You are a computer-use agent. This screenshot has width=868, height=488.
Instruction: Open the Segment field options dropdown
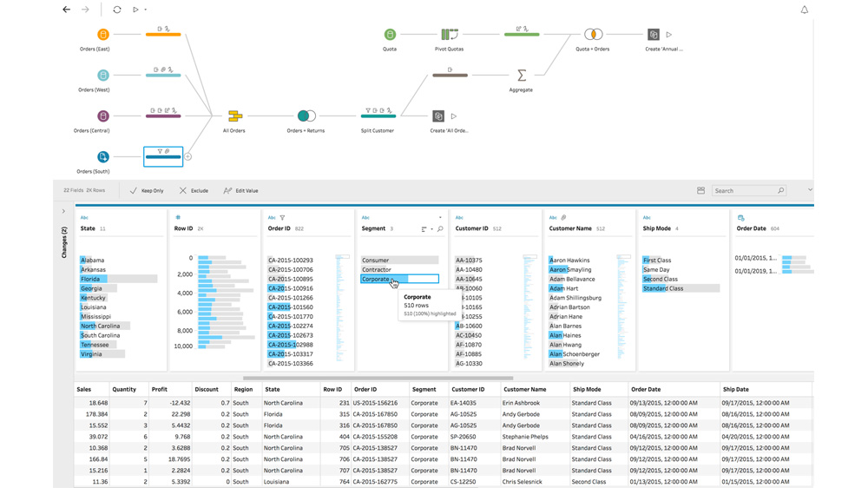pos(440,218)
